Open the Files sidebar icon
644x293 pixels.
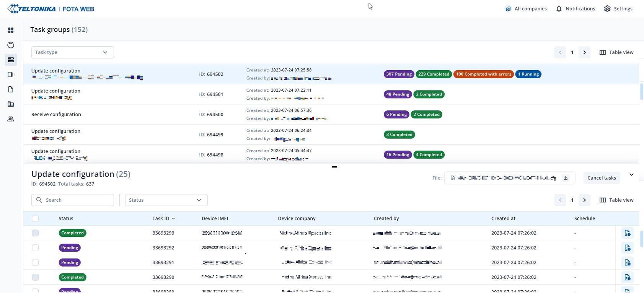[11, 89]
